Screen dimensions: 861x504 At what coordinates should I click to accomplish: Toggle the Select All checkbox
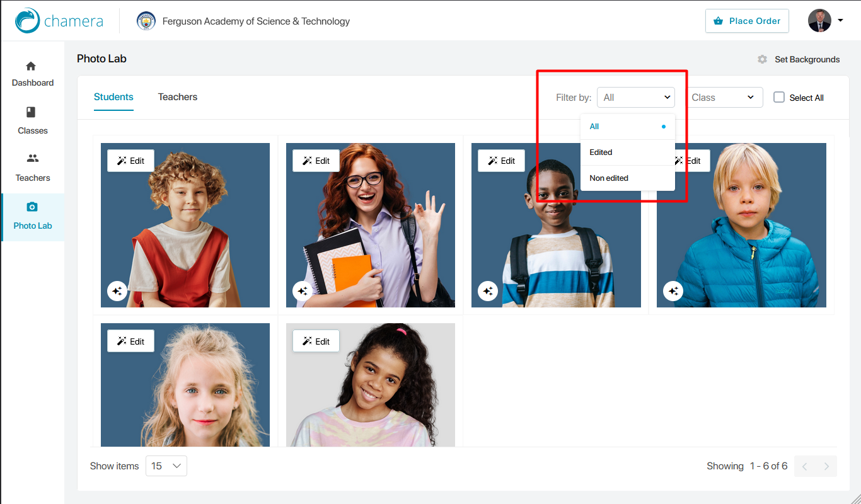779,97
